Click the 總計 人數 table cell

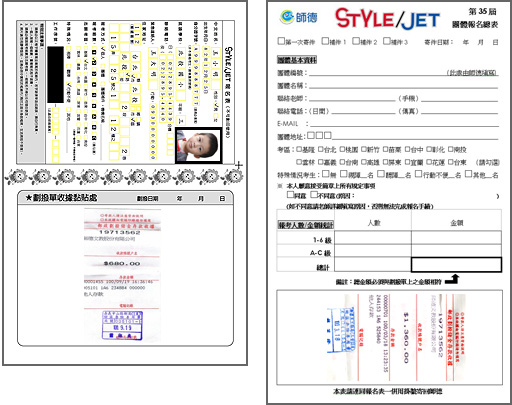pyautogui.click(x=373, y=265)
